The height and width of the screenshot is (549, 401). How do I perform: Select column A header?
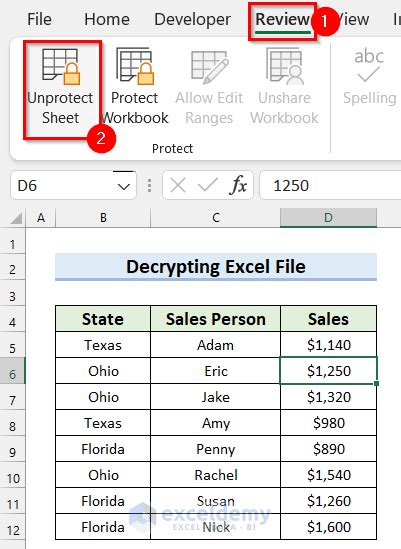(x=41, y=218)
